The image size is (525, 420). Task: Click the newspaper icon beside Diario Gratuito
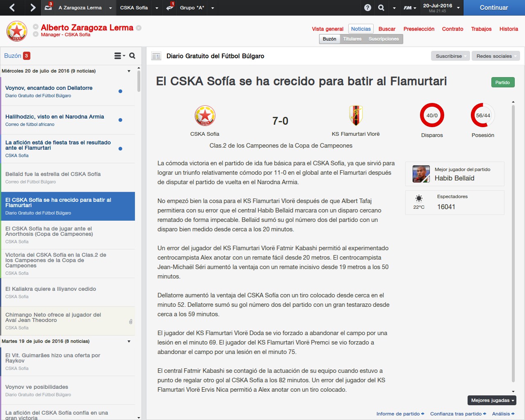point(156,56)
